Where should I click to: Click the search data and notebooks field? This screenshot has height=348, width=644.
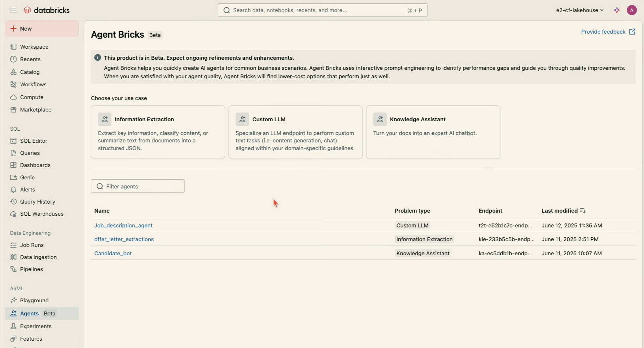pos(322,10)
